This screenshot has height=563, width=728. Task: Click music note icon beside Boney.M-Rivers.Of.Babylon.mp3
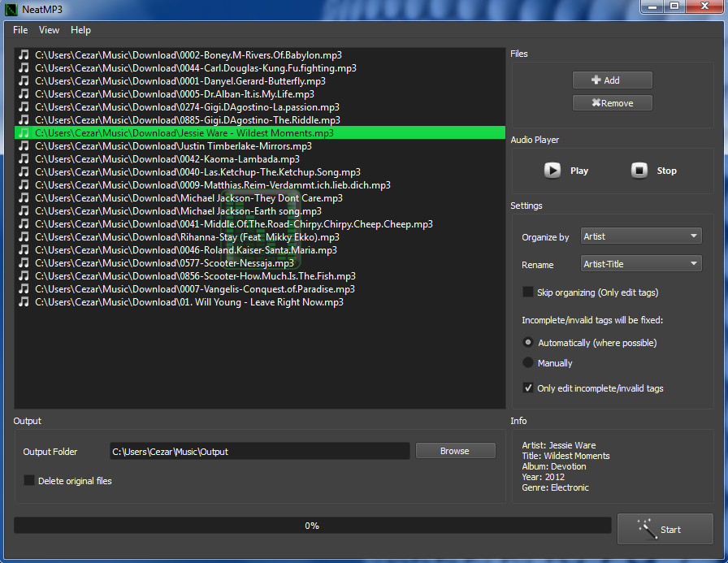[x=24, y=54]
